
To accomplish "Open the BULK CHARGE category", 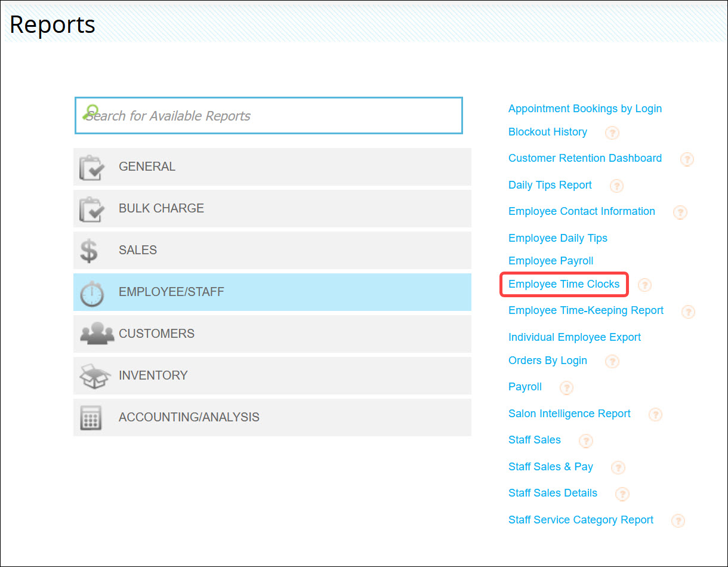I will click(x=272, y=209).
